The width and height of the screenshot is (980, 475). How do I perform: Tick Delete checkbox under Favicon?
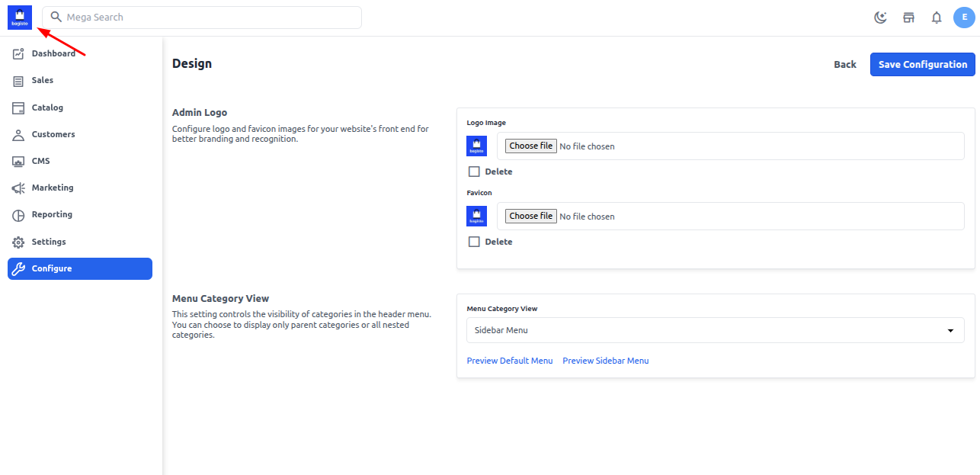point(474,242)
